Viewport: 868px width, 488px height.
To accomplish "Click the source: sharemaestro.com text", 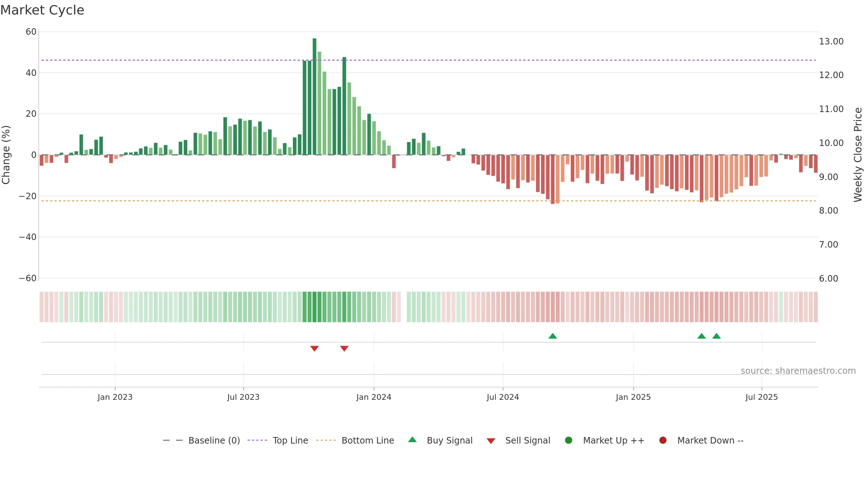I will tap(798, 371).
